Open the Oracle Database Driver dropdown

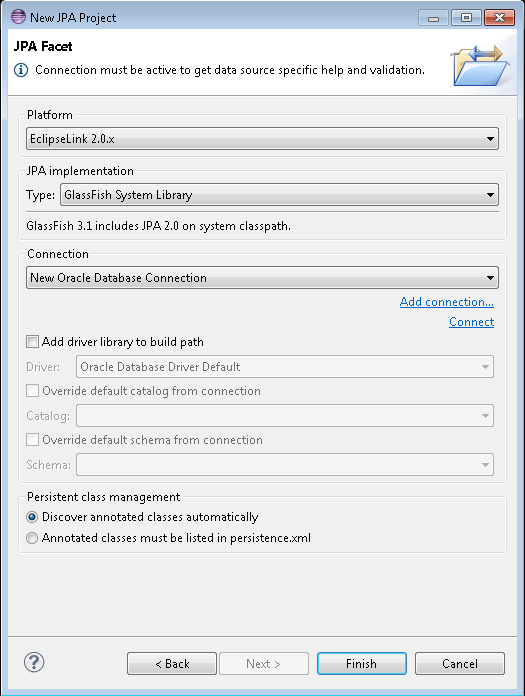284,367
